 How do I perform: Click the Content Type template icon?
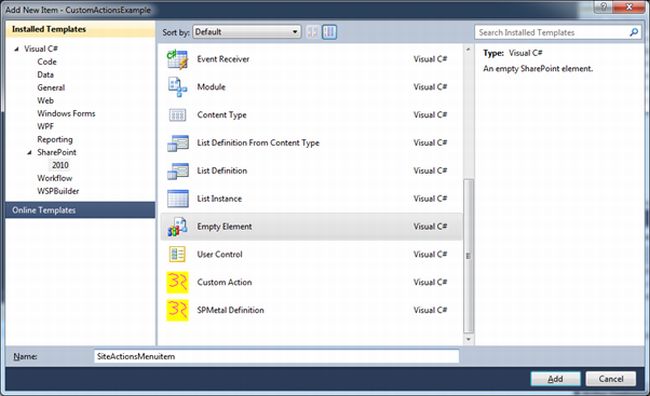(177, 115)
